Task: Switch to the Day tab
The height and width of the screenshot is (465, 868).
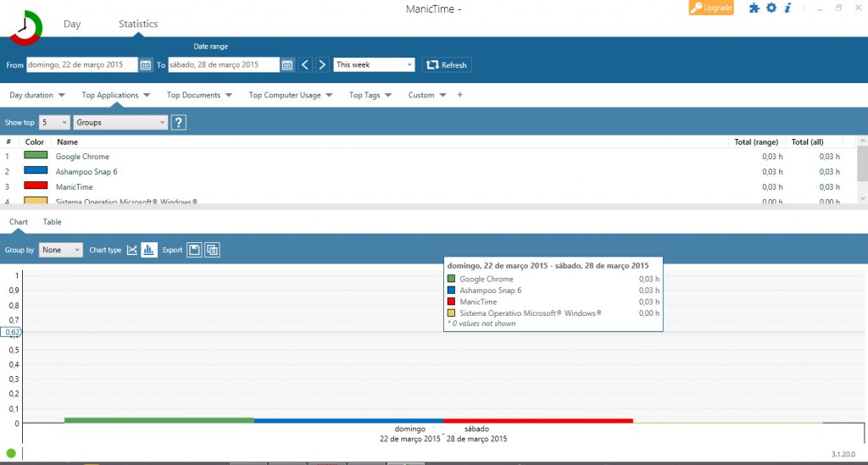Action: click(72, 24)
